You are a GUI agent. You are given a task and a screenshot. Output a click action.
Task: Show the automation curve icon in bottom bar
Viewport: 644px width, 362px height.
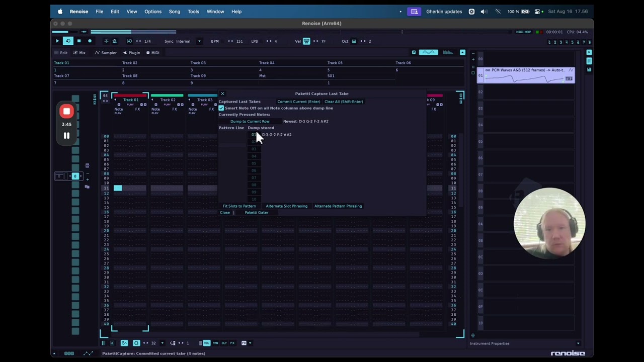pos(88,353)
